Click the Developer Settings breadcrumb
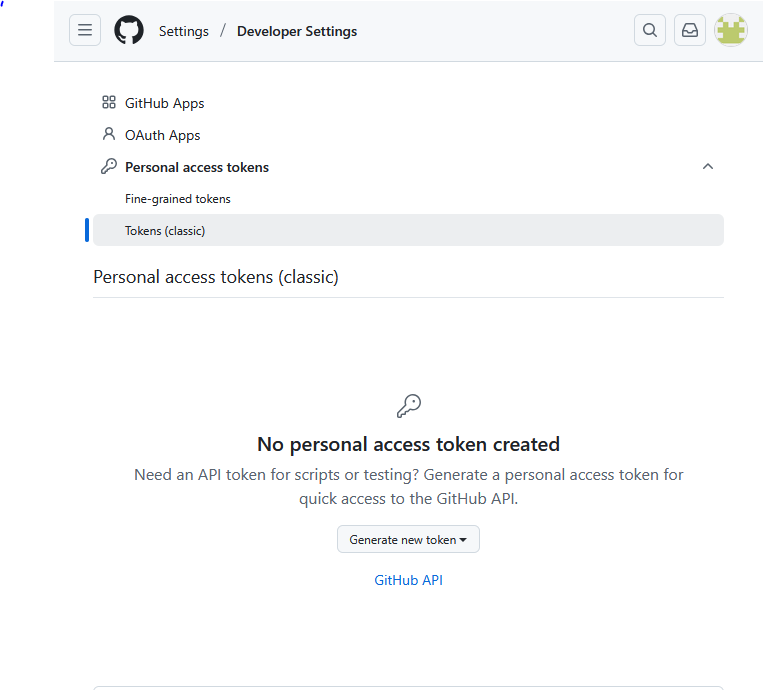 [x=297, y=31]
